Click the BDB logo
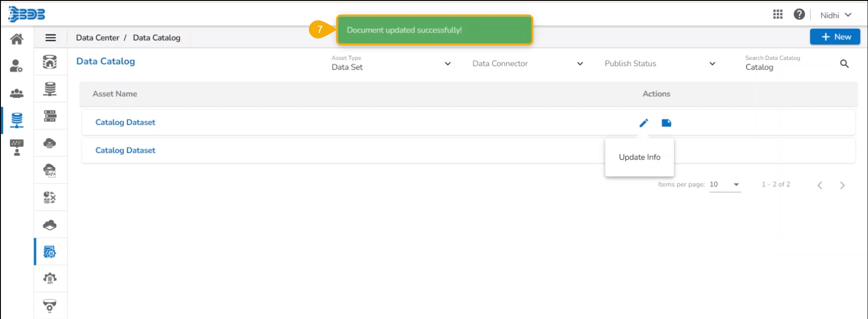This screenshot has height=319, width=868. (27, 14)
